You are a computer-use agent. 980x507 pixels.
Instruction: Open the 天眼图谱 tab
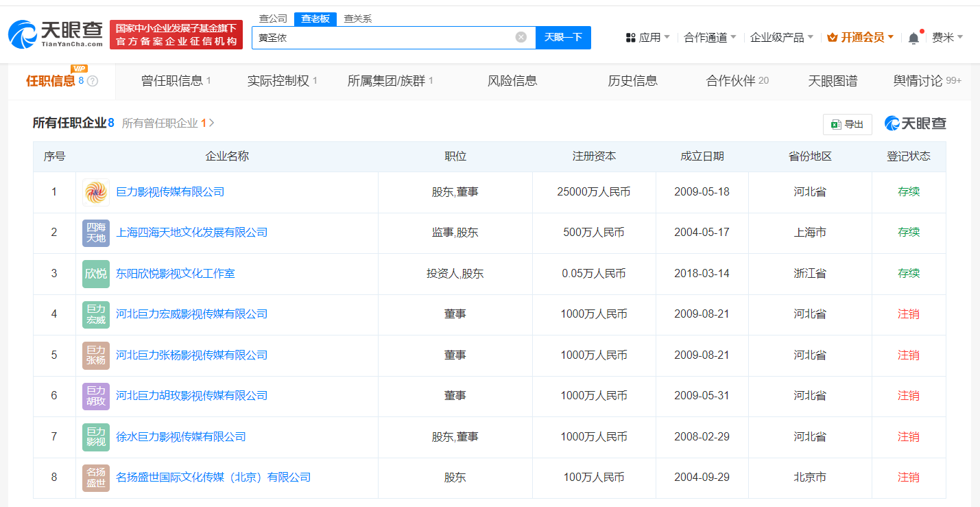833,81
